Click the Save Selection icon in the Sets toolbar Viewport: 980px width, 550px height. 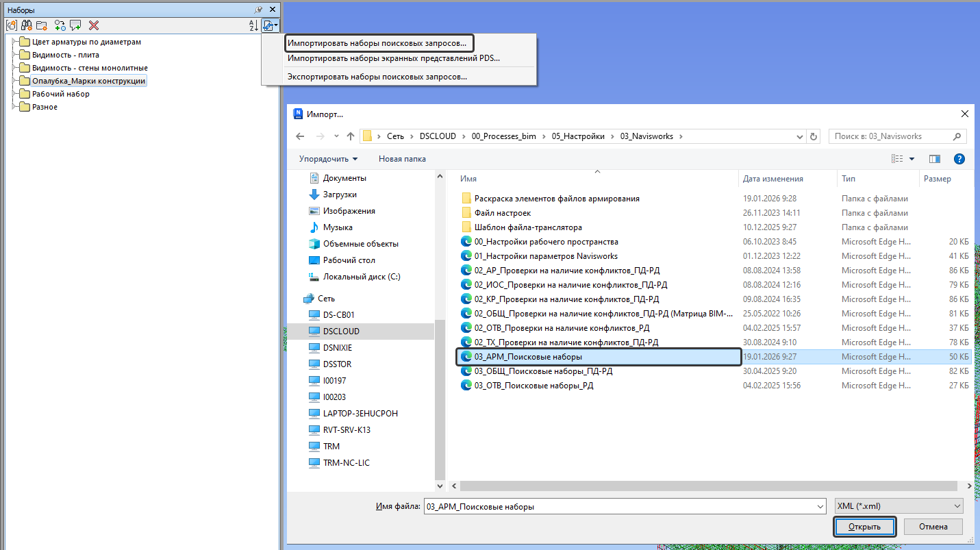click(x=11, y=25)
